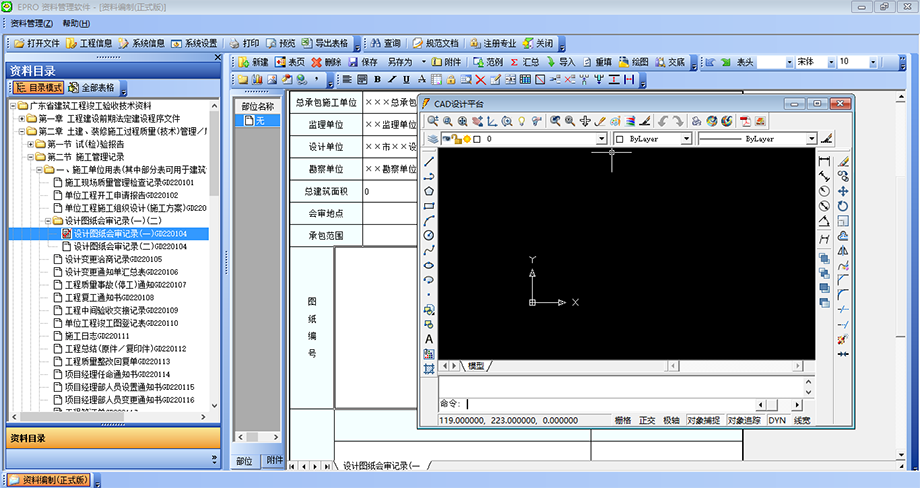This screenshot has height=488, width=920.
Task: Select the Move tool in CAD modify toolbar
Action: tap(843, 191)
